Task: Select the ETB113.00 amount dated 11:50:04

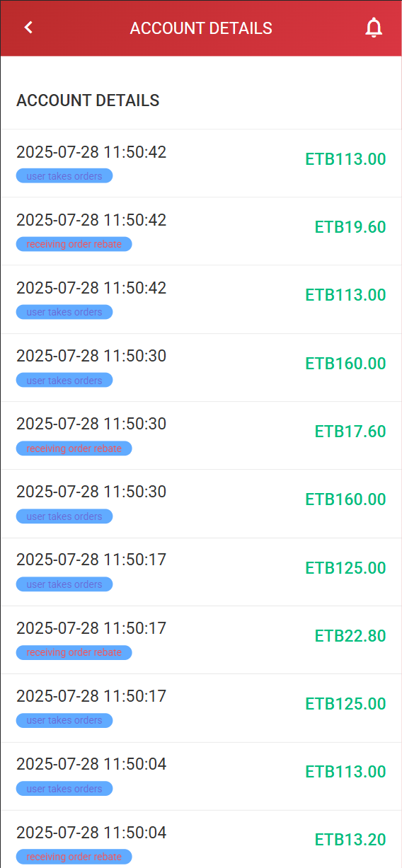Action: pos(346,772)
